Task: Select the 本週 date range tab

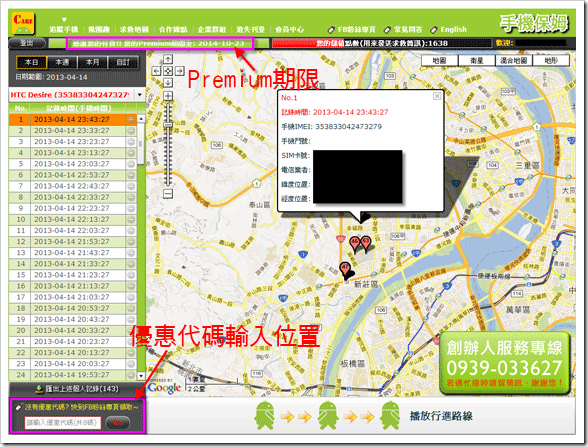Action: [x=62, y=62]
